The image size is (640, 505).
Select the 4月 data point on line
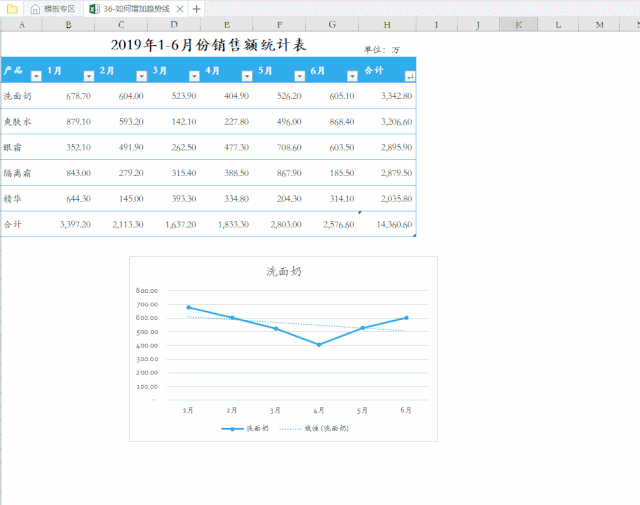(319, 345)
